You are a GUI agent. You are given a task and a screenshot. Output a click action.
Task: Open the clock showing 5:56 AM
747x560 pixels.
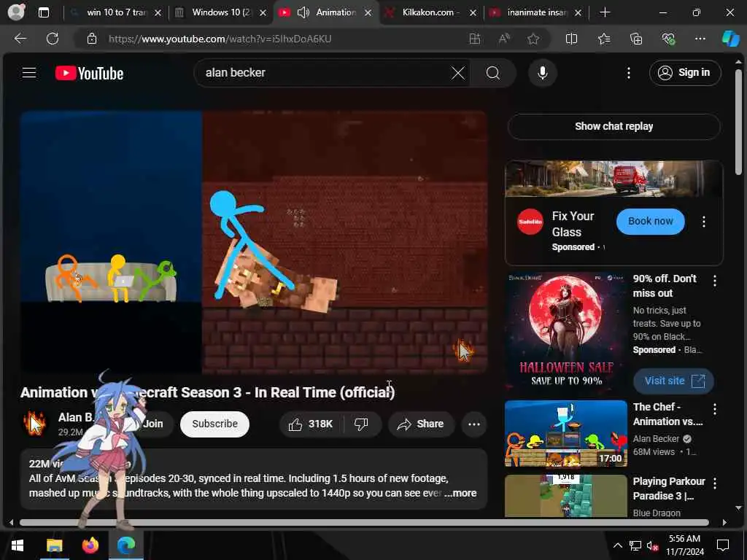click(684, 545)
